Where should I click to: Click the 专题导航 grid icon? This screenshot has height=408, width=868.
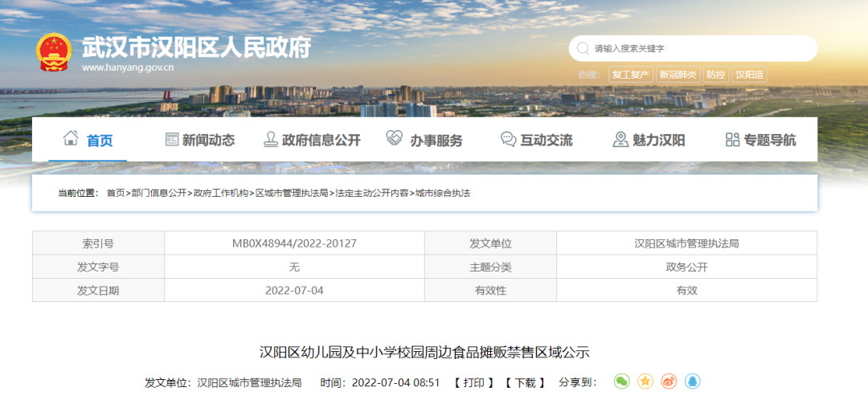click(x=732, y=140)
